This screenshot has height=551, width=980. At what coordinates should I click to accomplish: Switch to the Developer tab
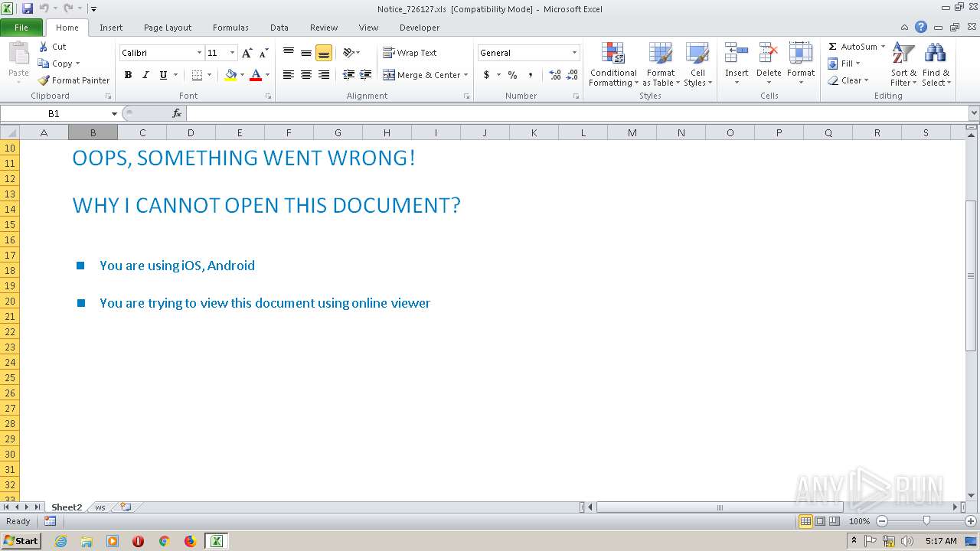[420, 28]
